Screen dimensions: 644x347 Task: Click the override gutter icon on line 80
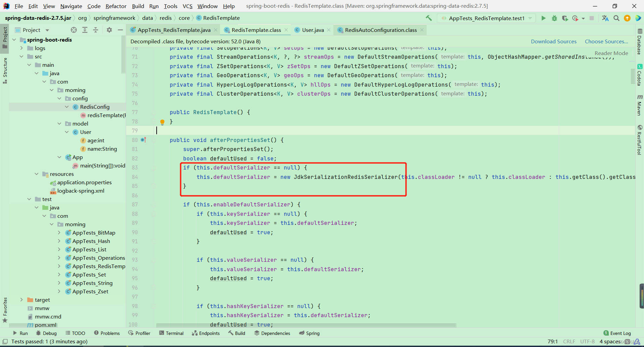[x=144, y=140]
